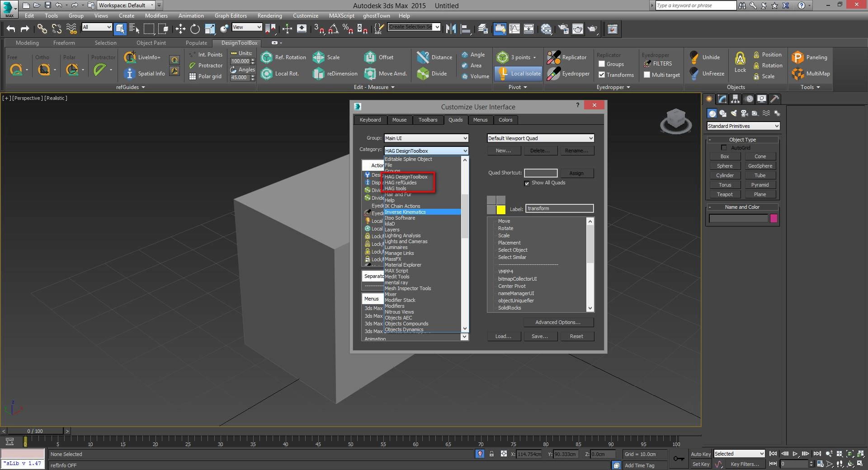This screenshot has height=470, width=868.
Task: Toggle the Local Isolate pivot tool
Action: [x=519, y=73]
